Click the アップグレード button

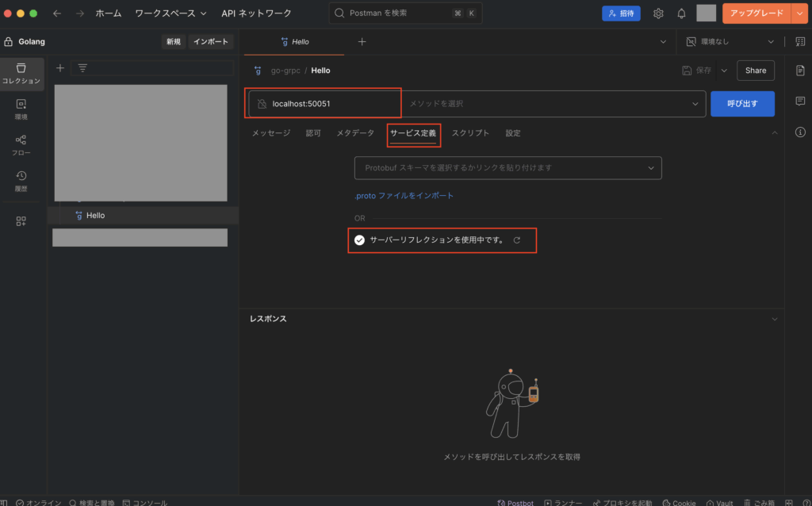[756, 13]
